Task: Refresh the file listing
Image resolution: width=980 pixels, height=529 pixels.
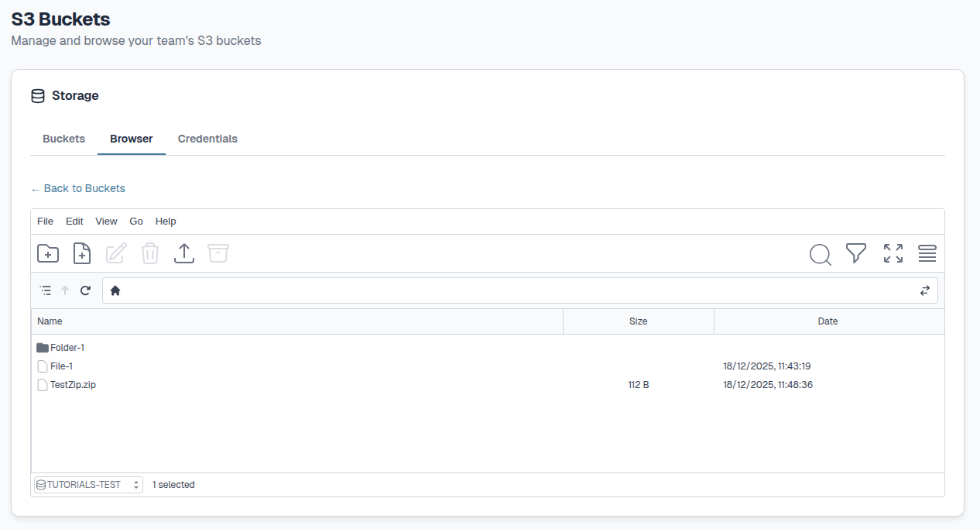Action: coord(85,290)
